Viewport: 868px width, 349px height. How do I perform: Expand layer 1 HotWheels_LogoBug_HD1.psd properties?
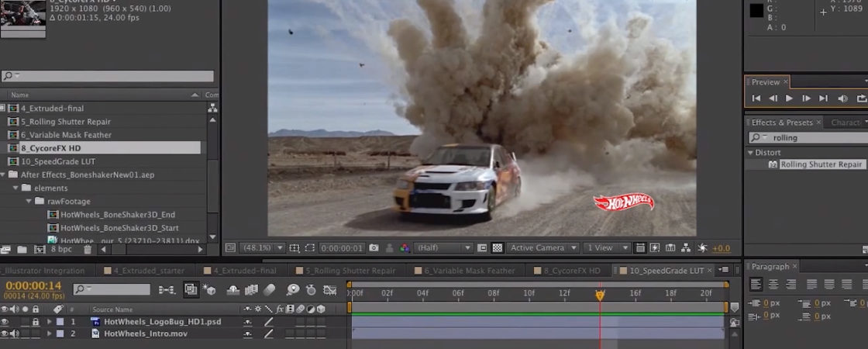click(x=50, y=321)
